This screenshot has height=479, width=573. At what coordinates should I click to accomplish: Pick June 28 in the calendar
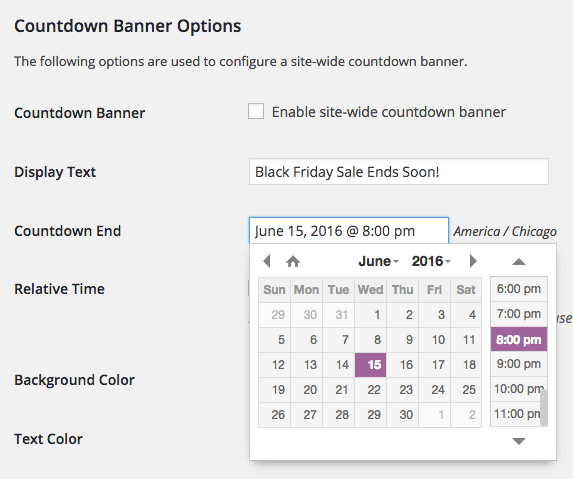click(338, 415)
